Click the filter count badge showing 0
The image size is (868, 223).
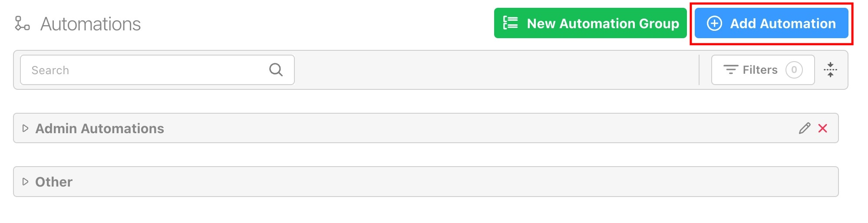794,70
